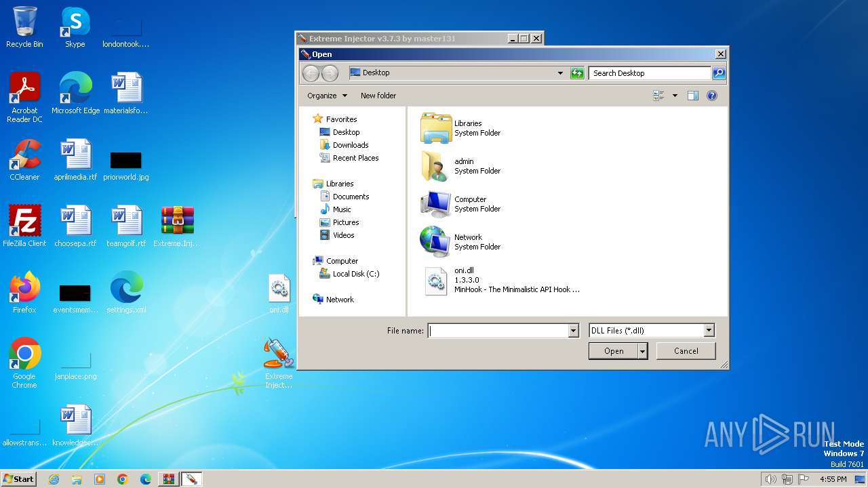Screen dimensions: 868x488
Task: Click the Windows Media Player taskbar icon
Action: click(x=100, y=479)
